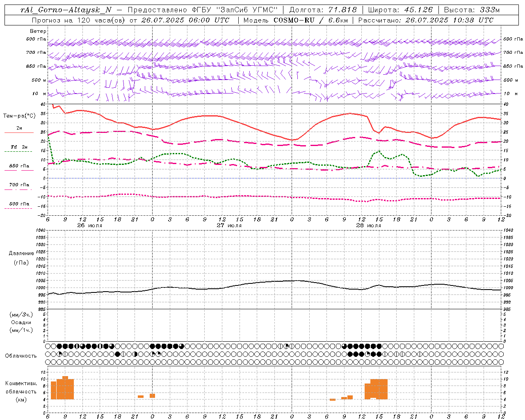Click the longitude value Долгота: 71.818
The width and height of the screenshot is (525, 420).
tap(323, 10)
